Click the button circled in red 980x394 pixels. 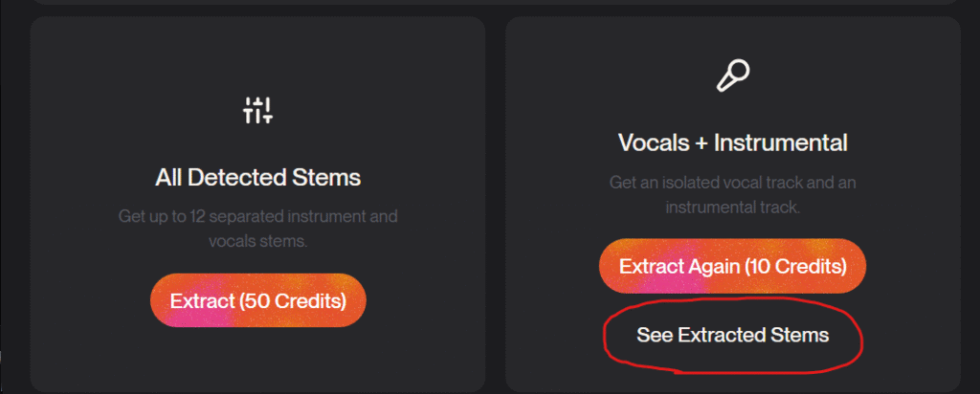tap(732, 336)
